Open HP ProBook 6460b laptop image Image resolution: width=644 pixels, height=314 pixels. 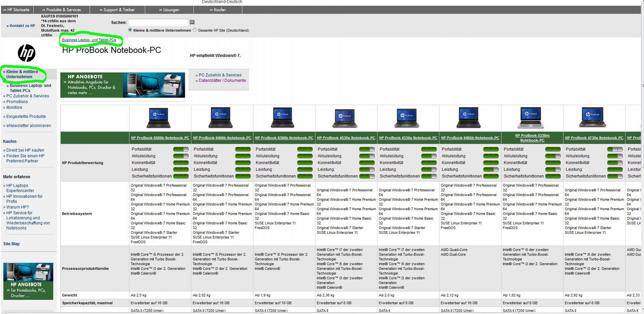221,118
